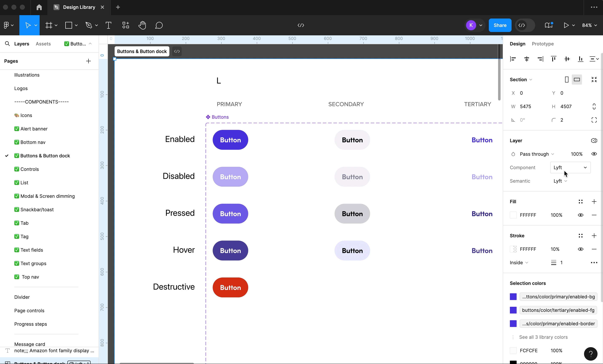Click align horizontal centers icon

tap(527, 59)
